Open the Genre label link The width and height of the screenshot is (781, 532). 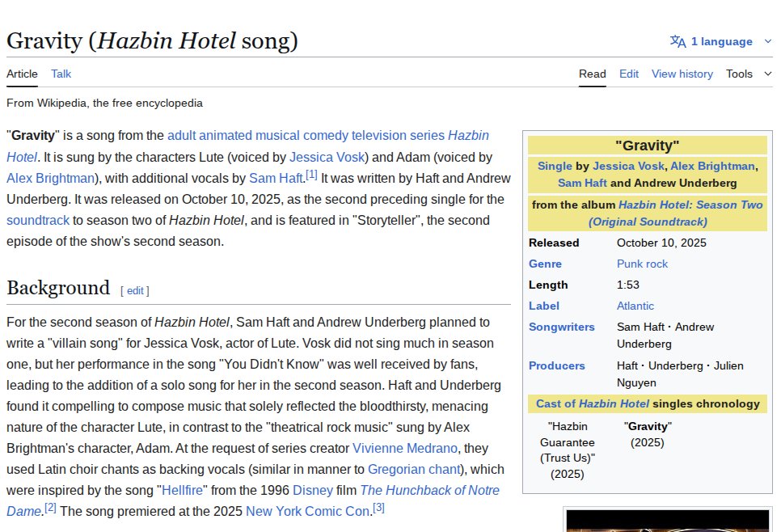pos(545,264)
